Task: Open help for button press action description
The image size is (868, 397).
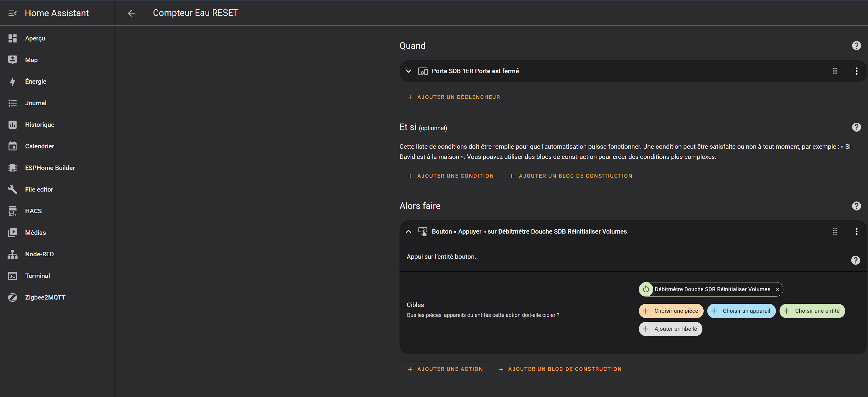Action: coord(855,260)
